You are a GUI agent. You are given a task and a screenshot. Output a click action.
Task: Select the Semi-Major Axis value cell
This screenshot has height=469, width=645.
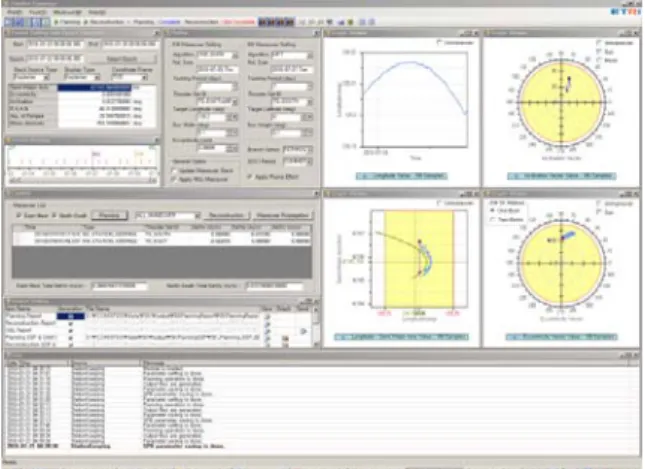tap(95, 88)
